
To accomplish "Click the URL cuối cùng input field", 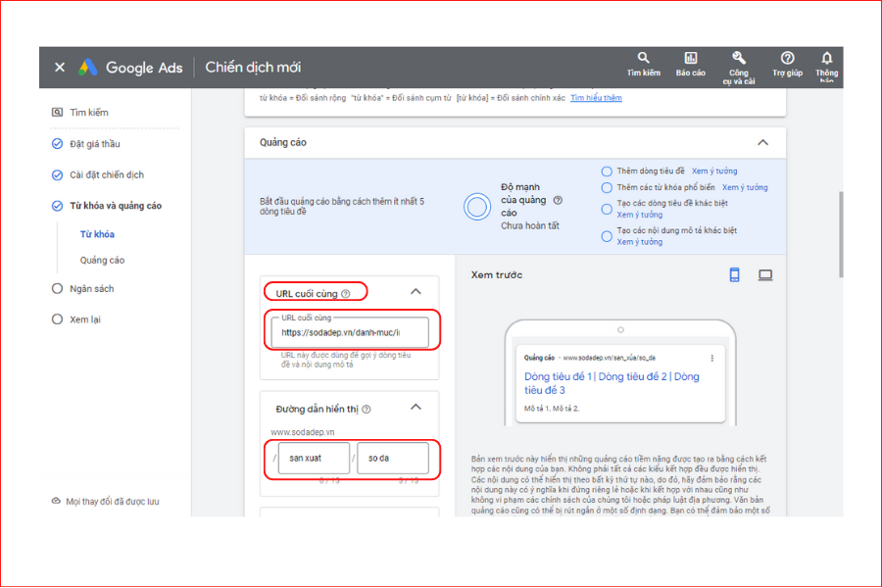I will pyautogui.click(x=349, y=332).
